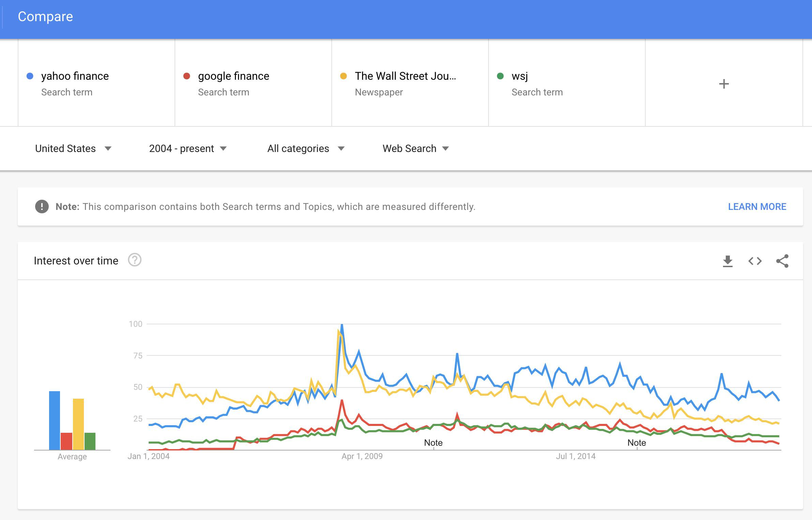
Task: Click the red google finance peak in chart
Action: click(342, 401)
